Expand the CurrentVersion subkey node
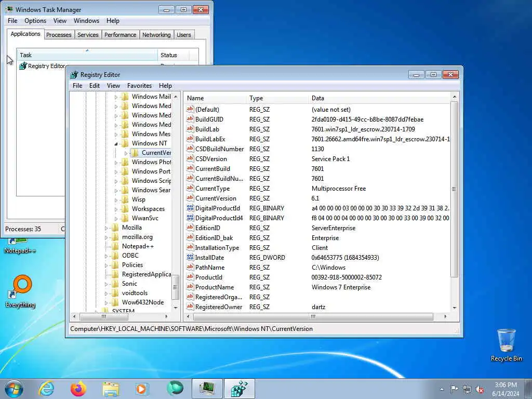 (x=126, y=153)
